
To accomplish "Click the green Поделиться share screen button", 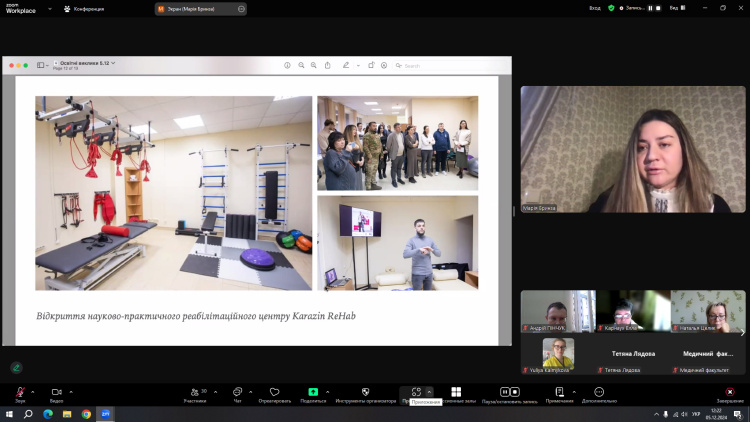I will 313,394.
